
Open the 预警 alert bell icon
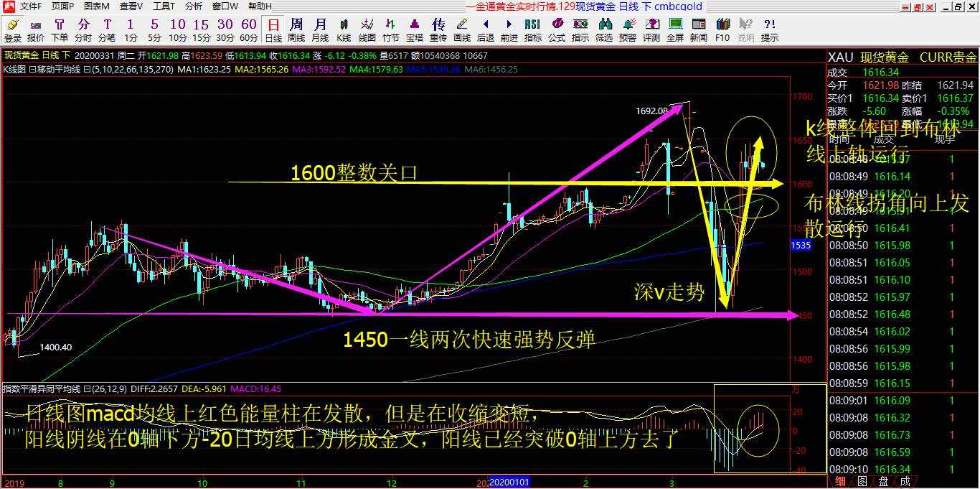click(628, 30)
